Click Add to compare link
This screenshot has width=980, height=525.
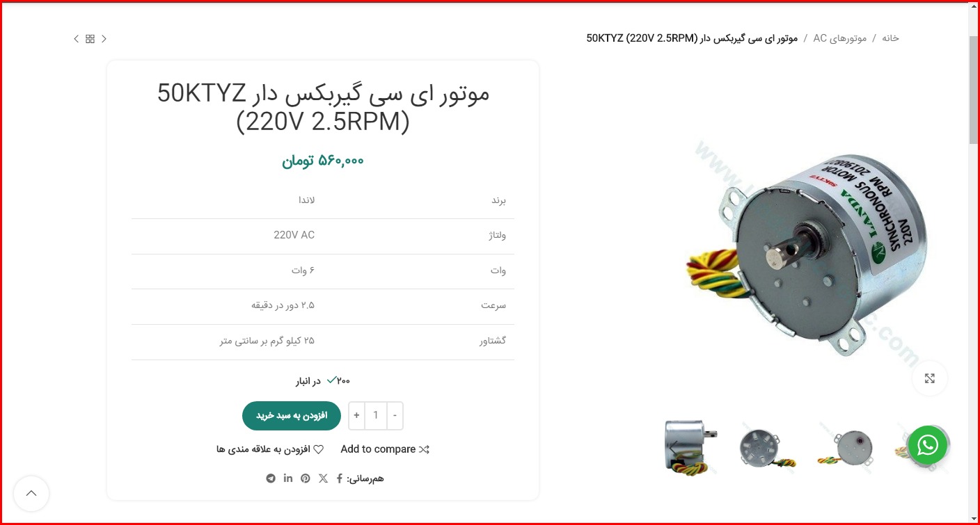tap(385, 449)
